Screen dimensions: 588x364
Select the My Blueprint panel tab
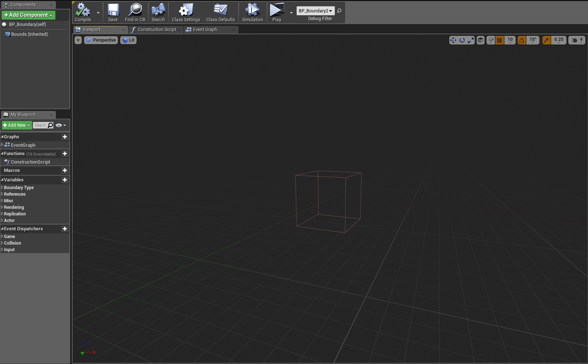[28, 115]
